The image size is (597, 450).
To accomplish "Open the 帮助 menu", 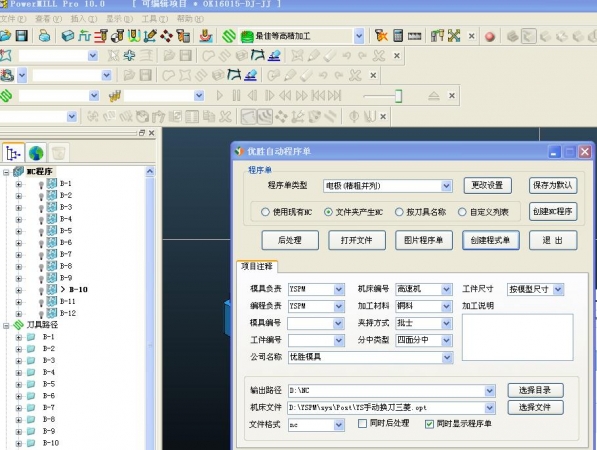I will coord(190,19).
